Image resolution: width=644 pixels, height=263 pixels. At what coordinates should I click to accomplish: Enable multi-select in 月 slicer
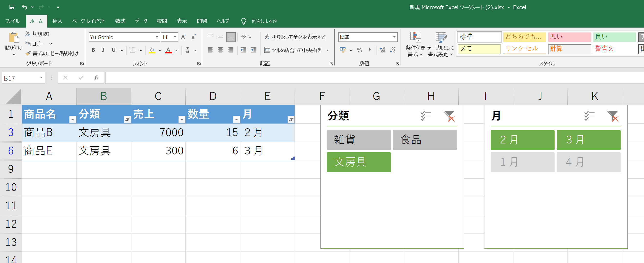(x=589, y=116)
